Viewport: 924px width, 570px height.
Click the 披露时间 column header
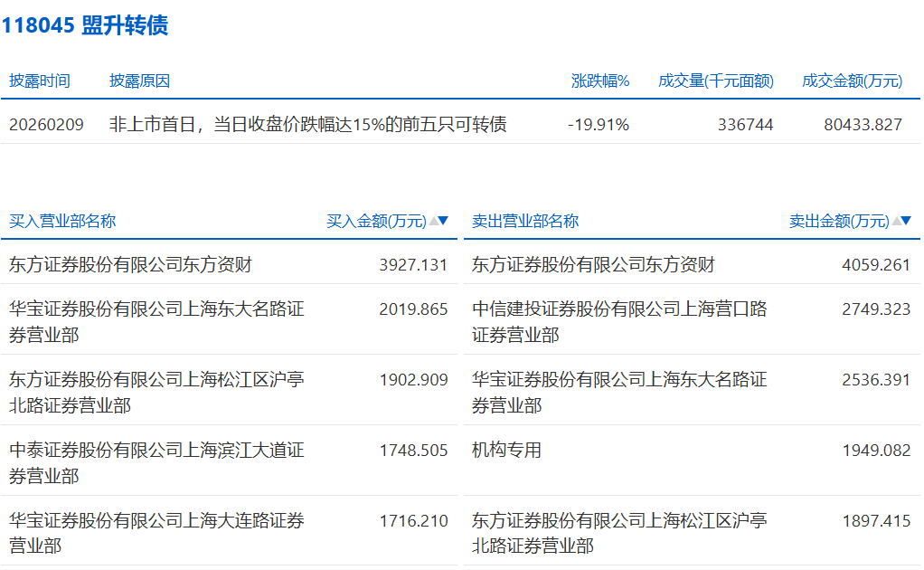click(40, 81)
